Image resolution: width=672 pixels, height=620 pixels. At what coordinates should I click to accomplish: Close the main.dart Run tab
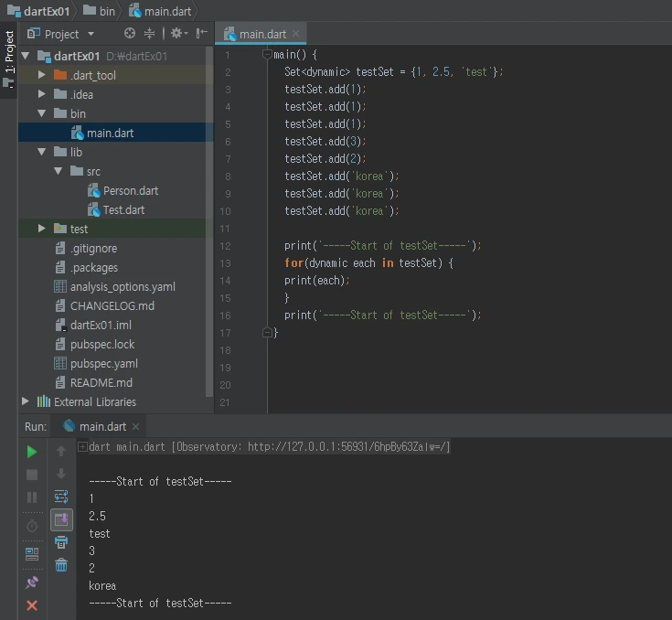136,427
